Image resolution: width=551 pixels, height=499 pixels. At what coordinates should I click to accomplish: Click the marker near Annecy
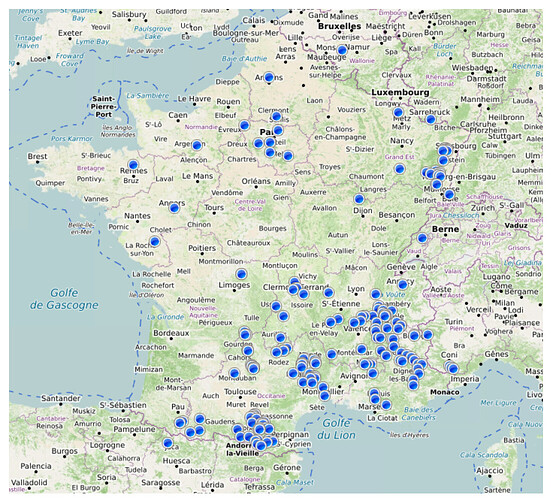(x=402, y=284)
